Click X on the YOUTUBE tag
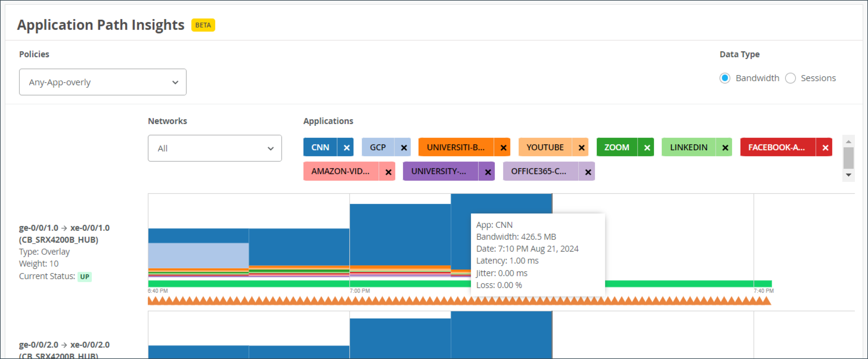Screen dimensions: 868x359 point(581,147)
